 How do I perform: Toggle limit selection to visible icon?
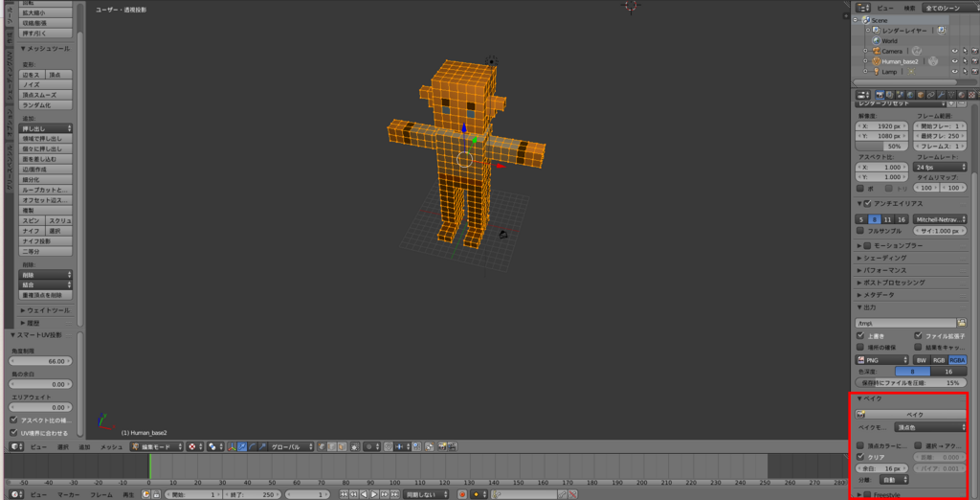(354, 446)
